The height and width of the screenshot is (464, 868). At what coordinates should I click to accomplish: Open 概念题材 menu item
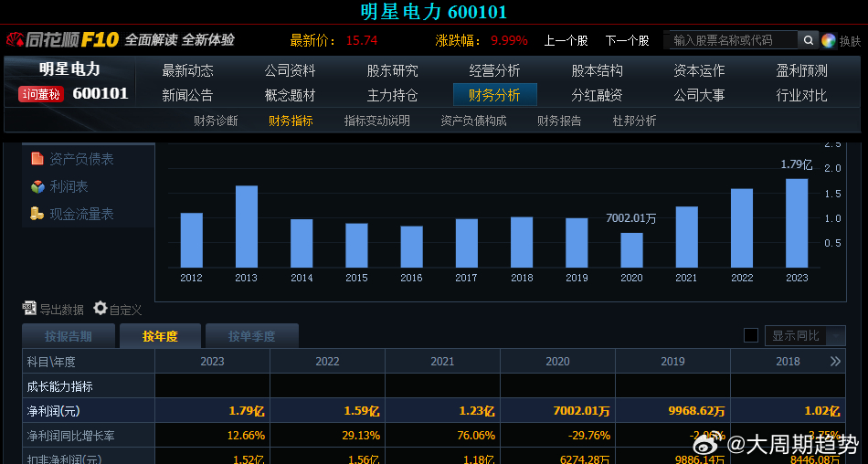(x=290, y=95)
